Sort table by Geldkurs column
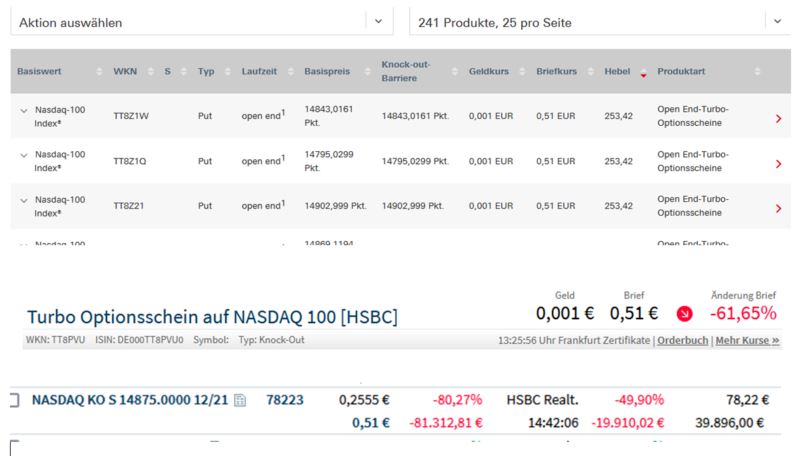 [522, 72]
